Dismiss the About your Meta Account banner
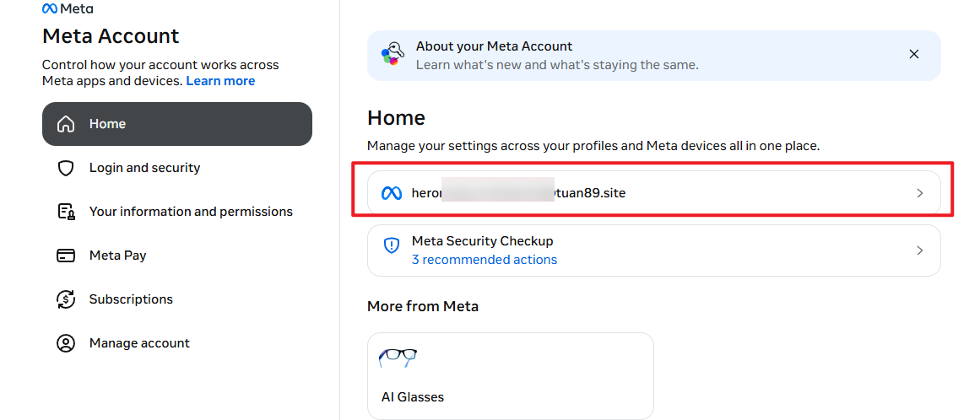 coord(914,54)
